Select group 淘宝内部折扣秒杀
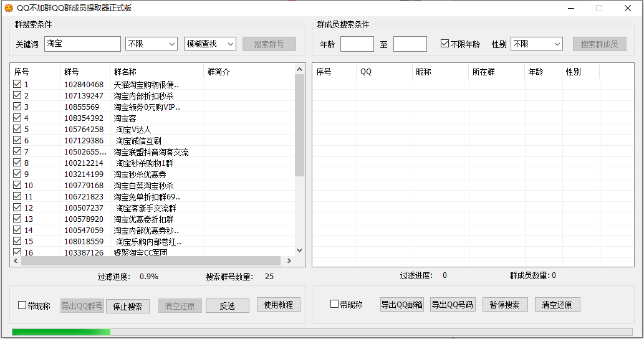The width and height of the screenshot is (644, 339). [144, 95]
